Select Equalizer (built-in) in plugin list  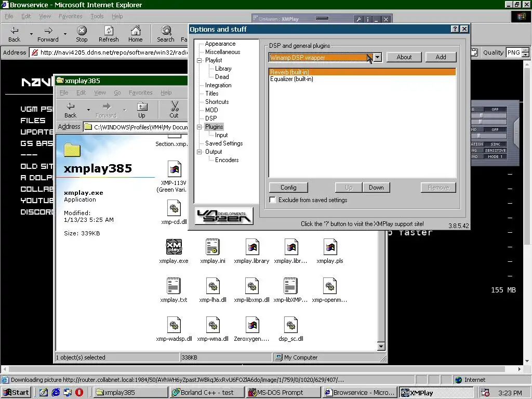362,79
